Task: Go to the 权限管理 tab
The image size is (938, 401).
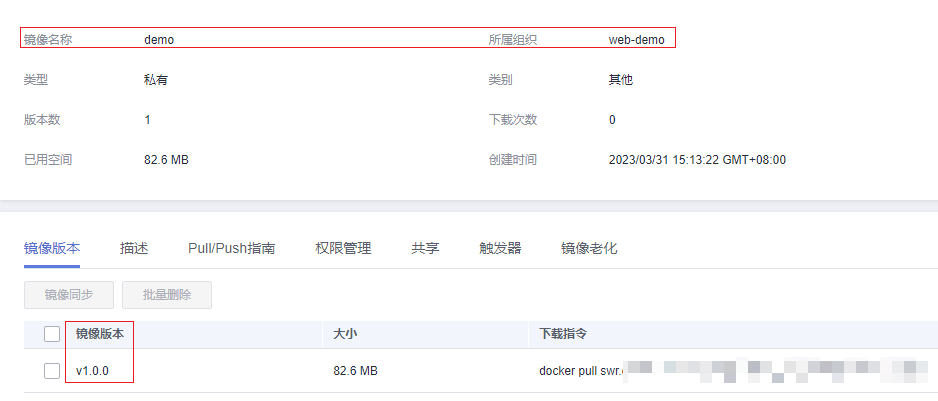Action: [343, 248]
